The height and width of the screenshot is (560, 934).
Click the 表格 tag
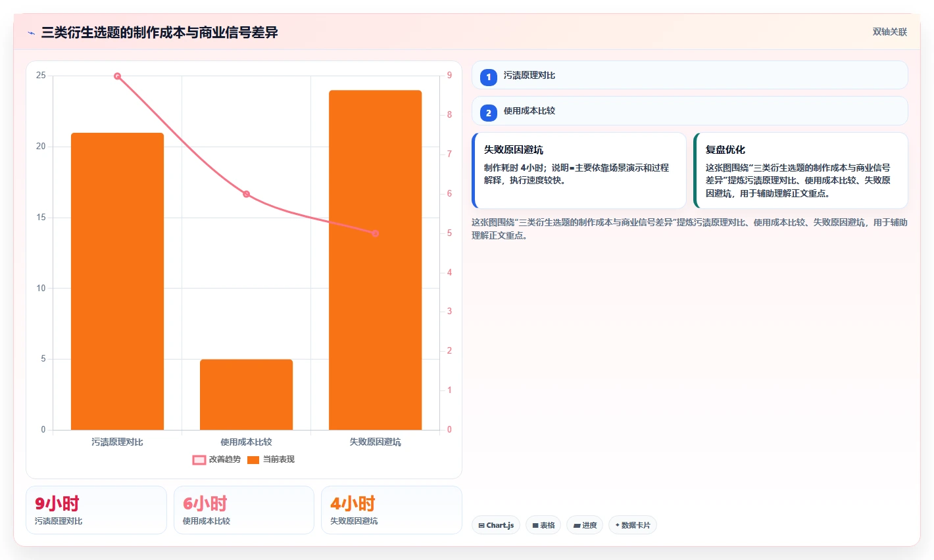pos(543,525)
